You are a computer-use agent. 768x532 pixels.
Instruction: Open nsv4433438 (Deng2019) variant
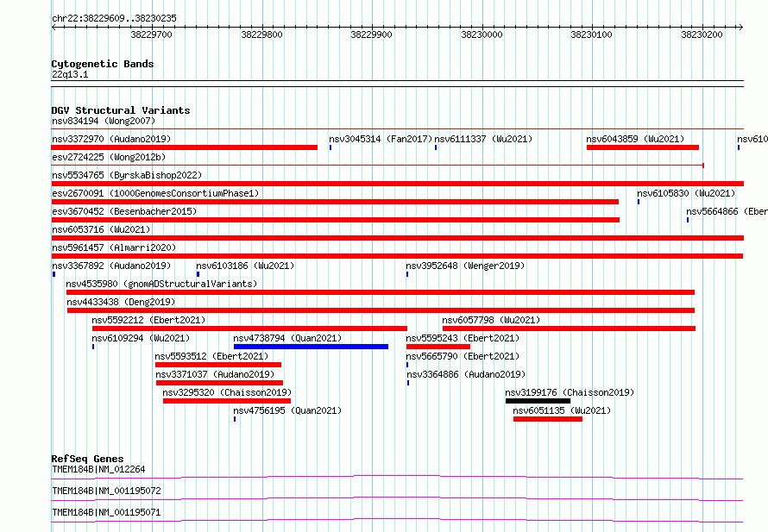121,302
